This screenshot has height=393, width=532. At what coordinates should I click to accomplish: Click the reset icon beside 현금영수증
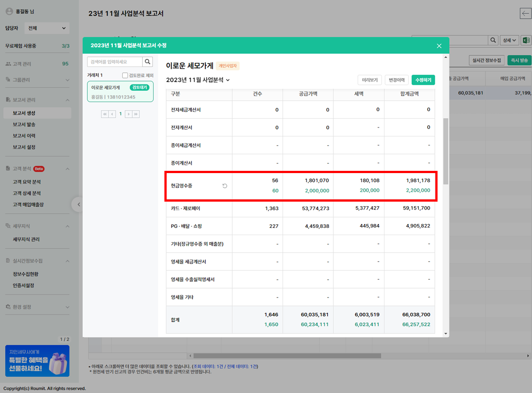click(225, 186)
